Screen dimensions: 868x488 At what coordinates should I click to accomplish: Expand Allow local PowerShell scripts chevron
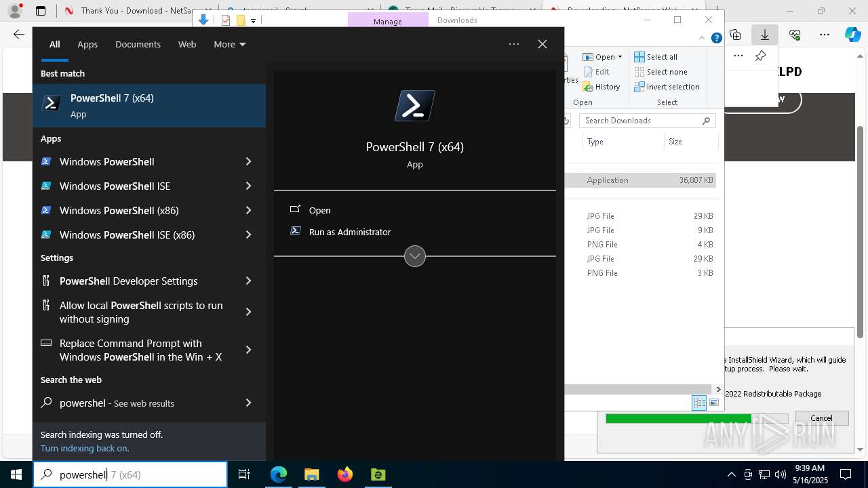248,312
